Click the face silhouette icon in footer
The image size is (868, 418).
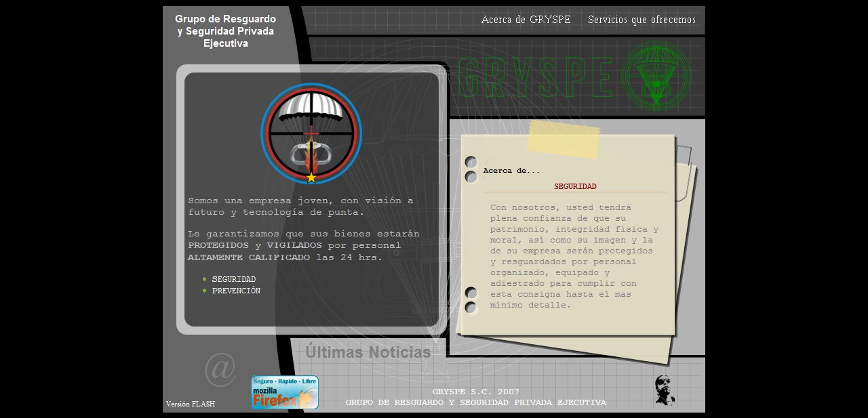664,391
